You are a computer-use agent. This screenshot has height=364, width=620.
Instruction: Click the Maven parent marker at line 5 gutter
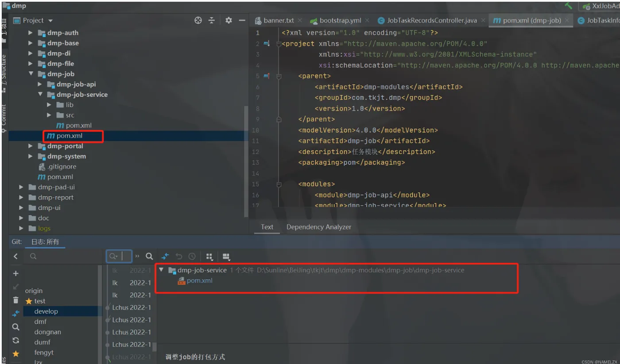tap(267, 76)
